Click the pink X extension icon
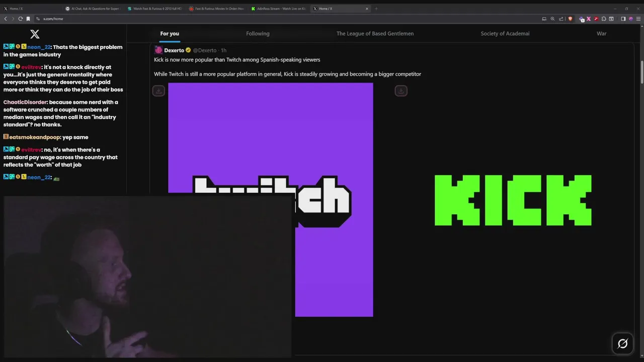 (589, 19)
